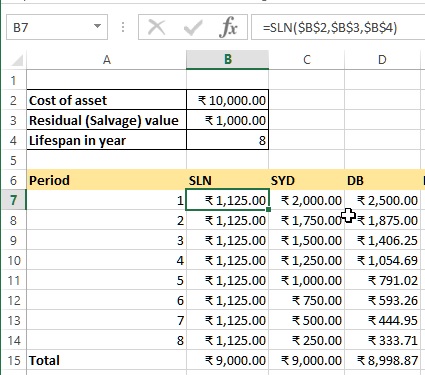Select row 15 header
This screenshot has height=375, width=425.
(14, 360)
